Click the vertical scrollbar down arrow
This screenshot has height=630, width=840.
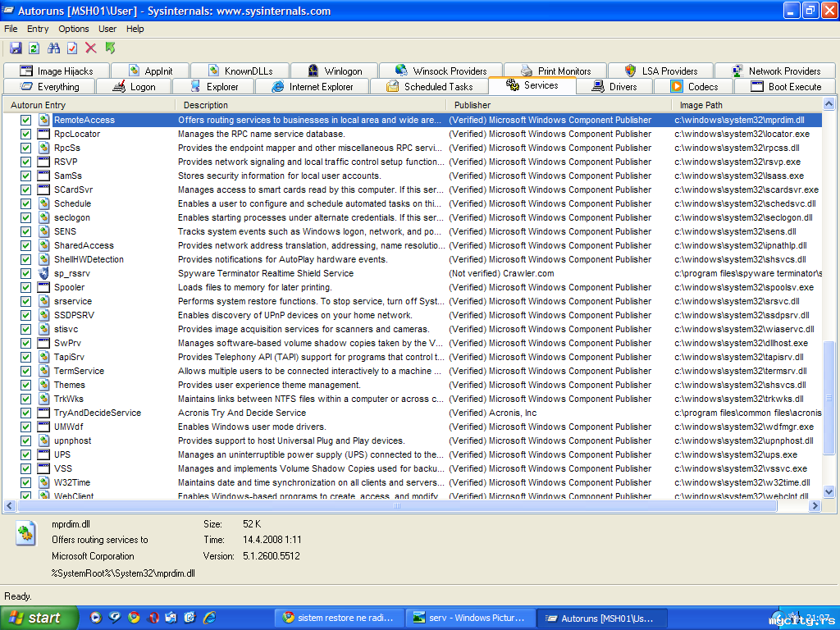pyautogui.click(x=829, y=491)
